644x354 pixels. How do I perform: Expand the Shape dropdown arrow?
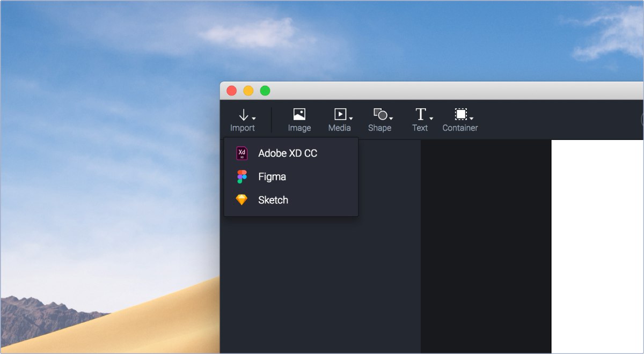(391, 119)
